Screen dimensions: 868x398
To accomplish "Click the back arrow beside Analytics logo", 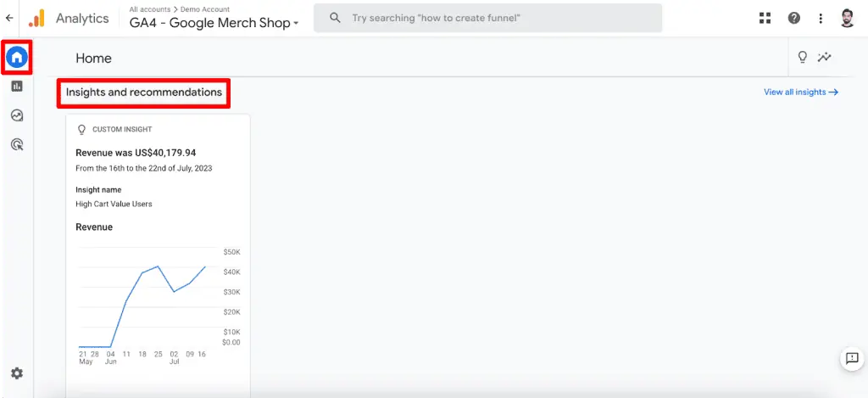I will coord(9,18).
